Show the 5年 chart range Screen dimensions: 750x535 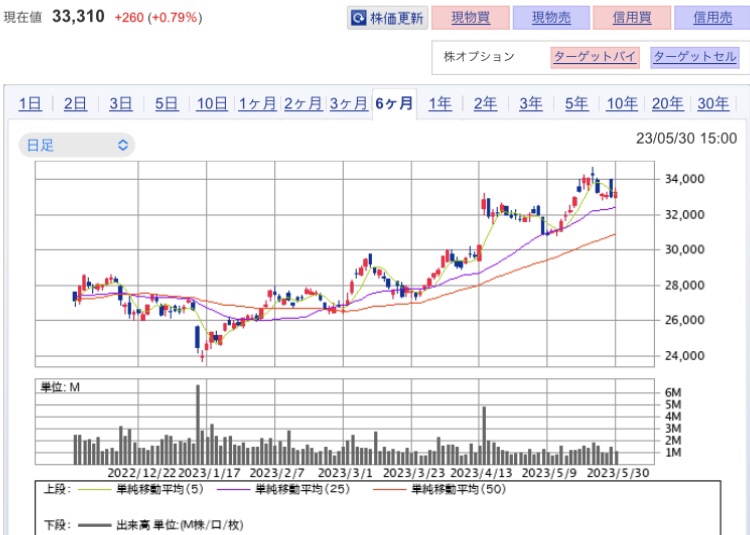tap(576, 103)
